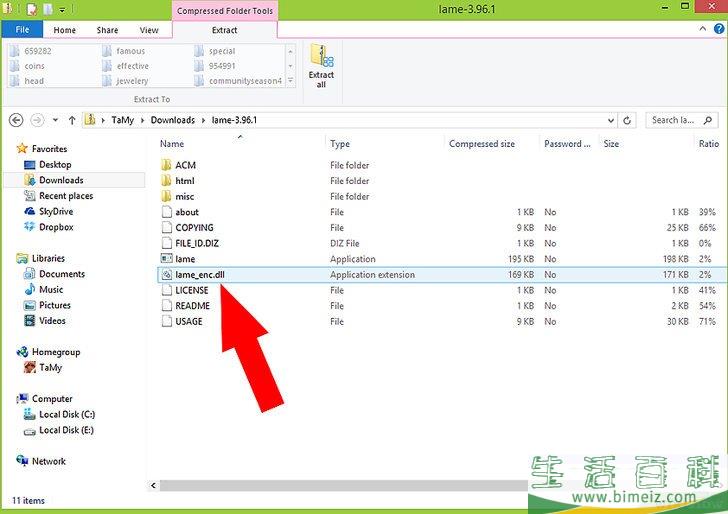
Task: Click the TaMy breadcrumb in address bar
Action: 123,120
